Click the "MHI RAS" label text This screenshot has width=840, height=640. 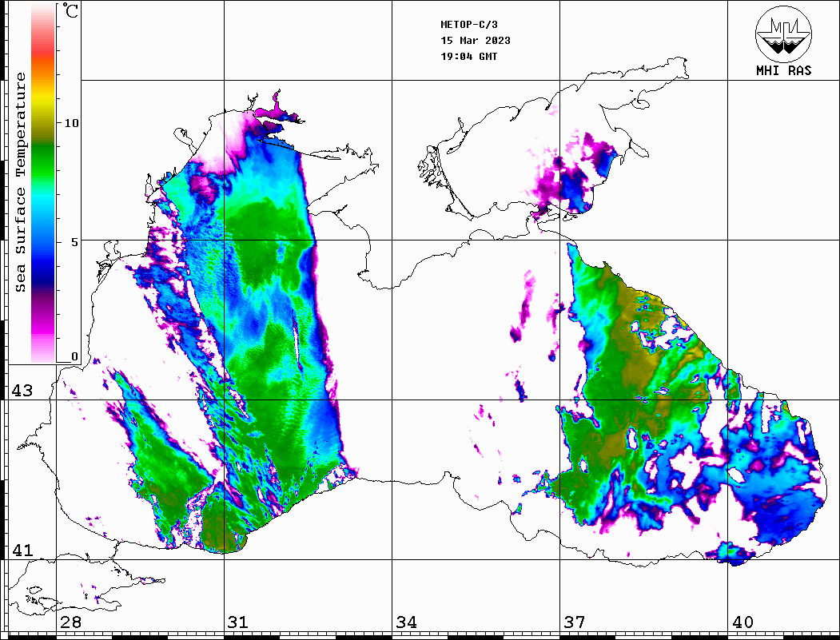pos(783,70)
